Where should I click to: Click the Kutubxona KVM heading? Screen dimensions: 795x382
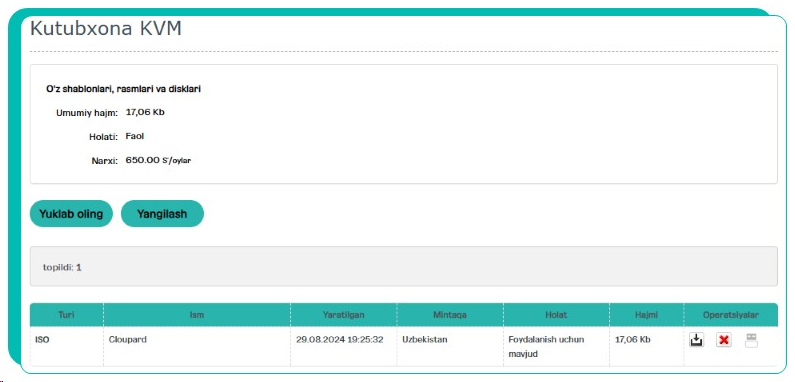tap(105, 28)
